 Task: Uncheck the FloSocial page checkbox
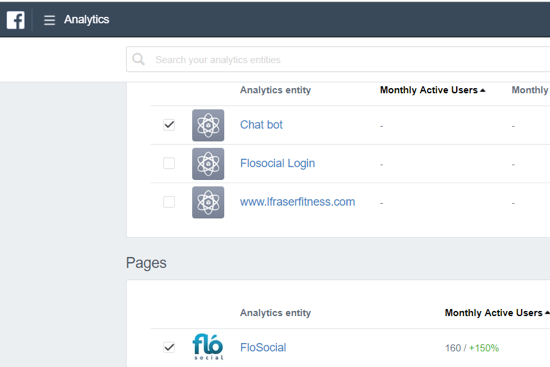[x=169, y=347]
